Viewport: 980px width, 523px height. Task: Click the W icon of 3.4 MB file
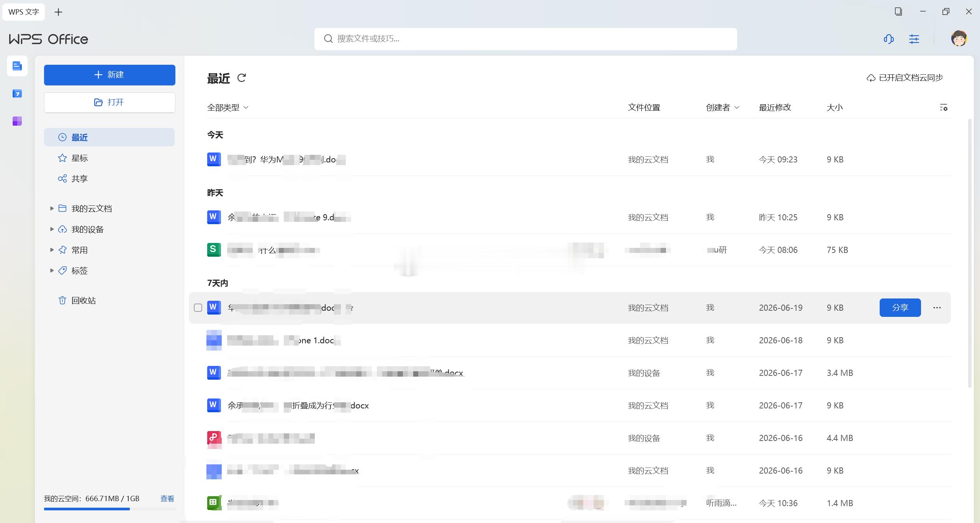(x=214, y=373)
